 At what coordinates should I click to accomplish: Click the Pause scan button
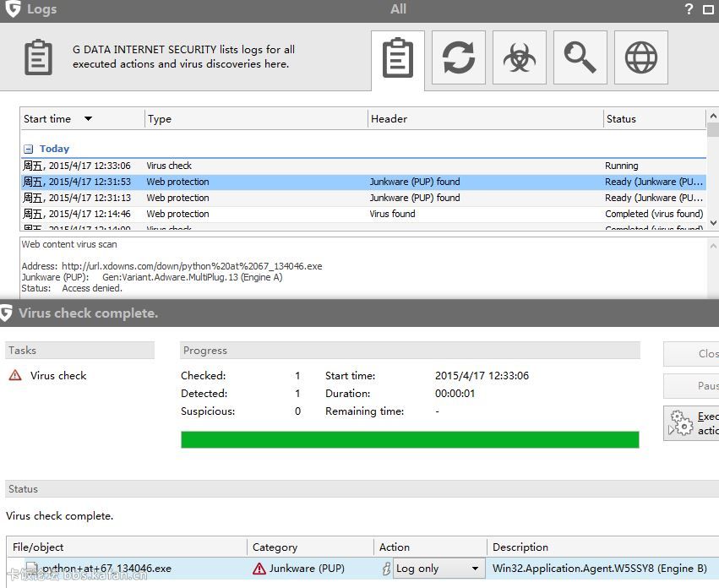pos(691,386)
